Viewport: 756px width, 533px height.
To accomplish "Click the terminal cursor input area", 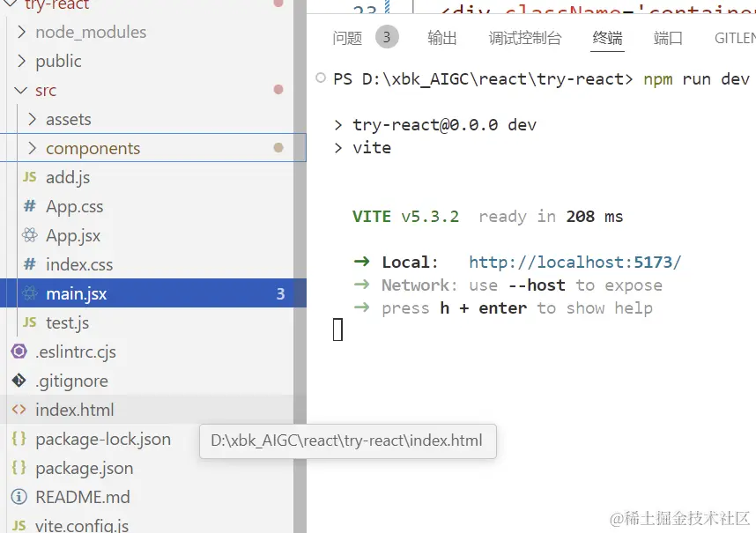I will (x=338, y=329).
